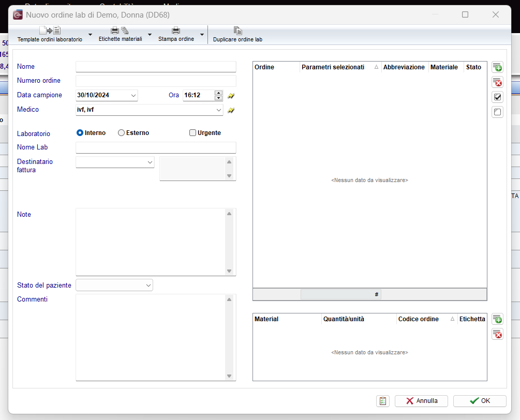520x420 pixels.
Task: Click the # footer cell of order table
Action: coord(341,294)
